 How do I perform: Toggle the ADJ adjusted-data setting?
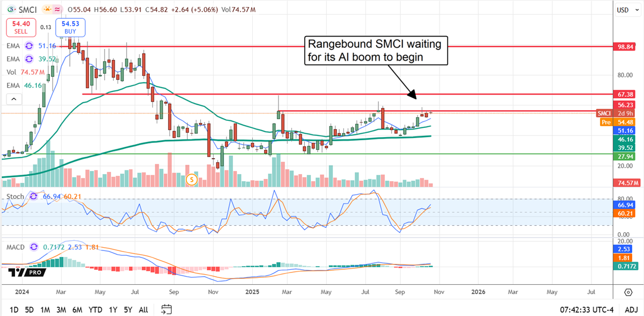click(x=632, y=310)
